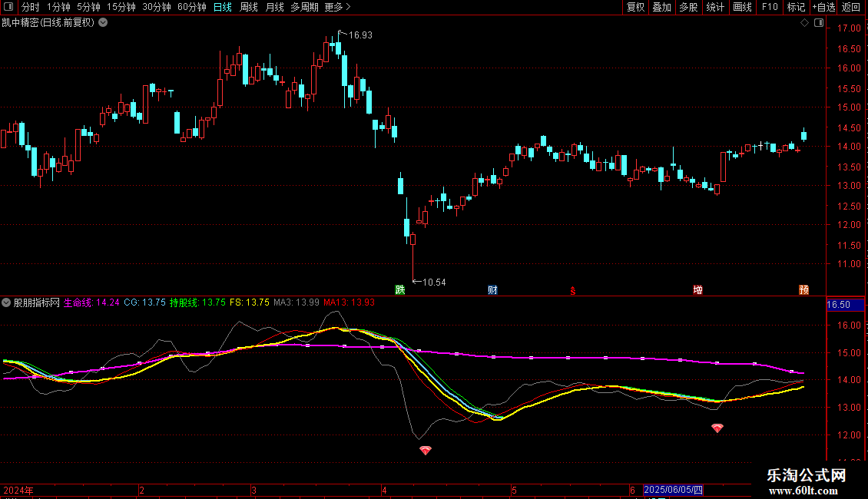
Task: Click the 凯中精密(日线.前复权) title
Action: [x=48, y=23]
